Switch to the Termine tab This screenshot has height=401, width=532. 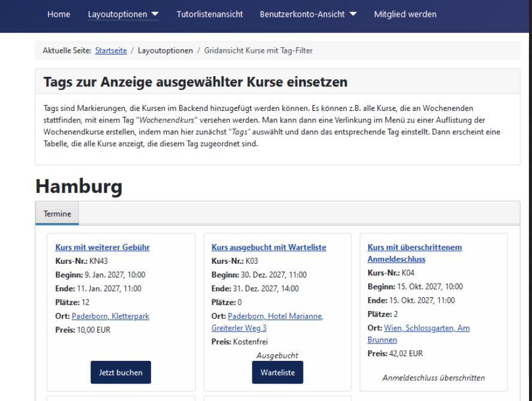coord(57,213)
